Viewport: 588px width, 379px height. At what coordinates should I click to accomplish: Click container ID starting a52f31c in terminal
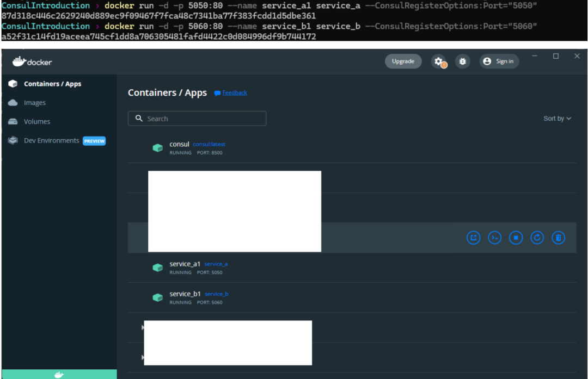(158, 36)
